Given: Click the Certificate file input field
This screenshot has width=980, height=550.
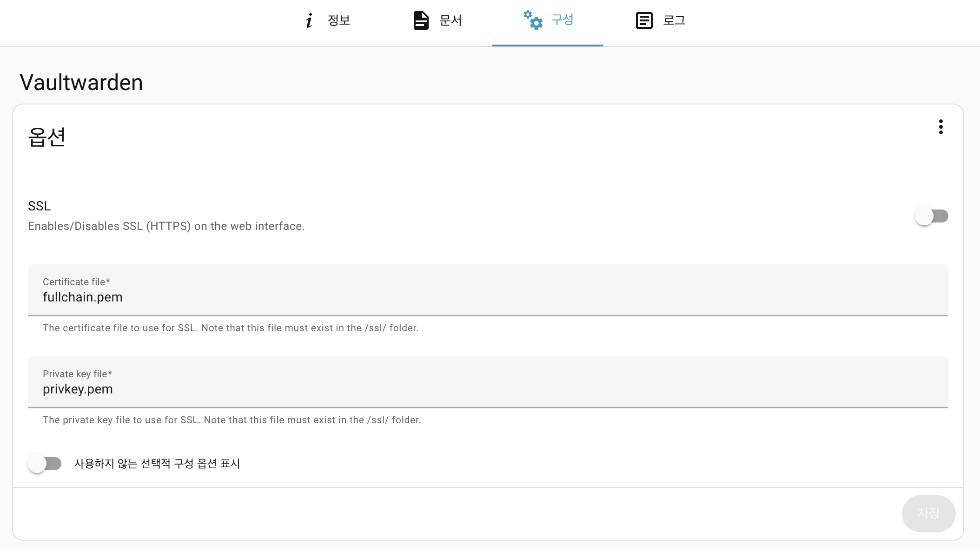Looking at the screenshot, I should (x=488, y=290).
